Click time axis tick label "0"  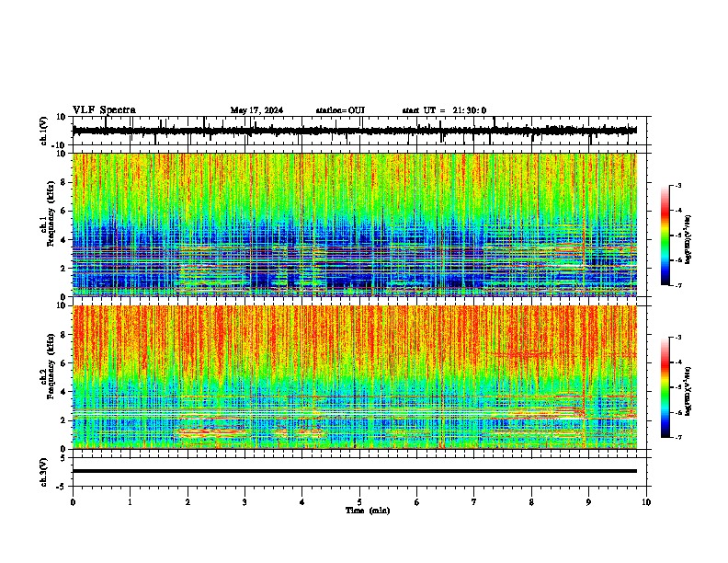(73, 502)
